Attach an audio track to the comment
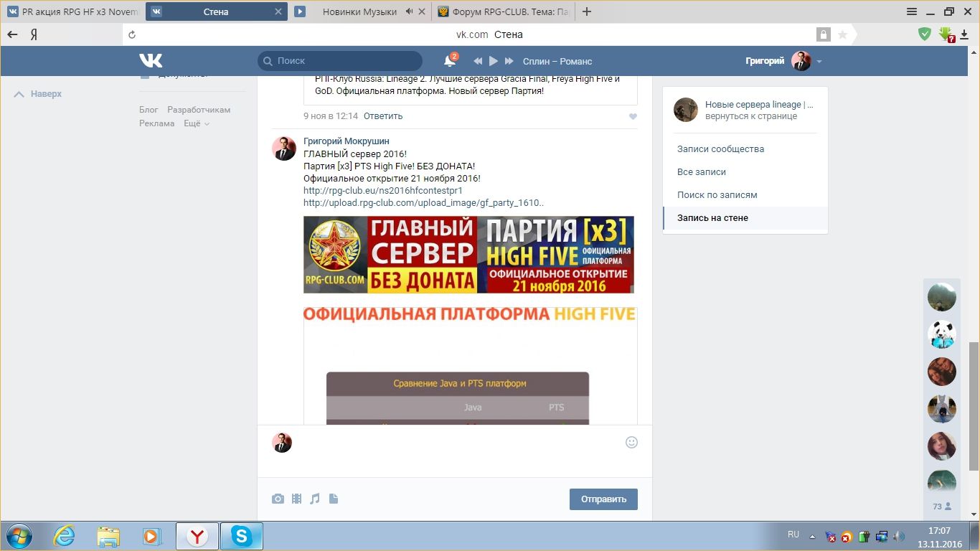Image resolution: width=980 pixels, height=551 pixels. [x=315, y=499]
